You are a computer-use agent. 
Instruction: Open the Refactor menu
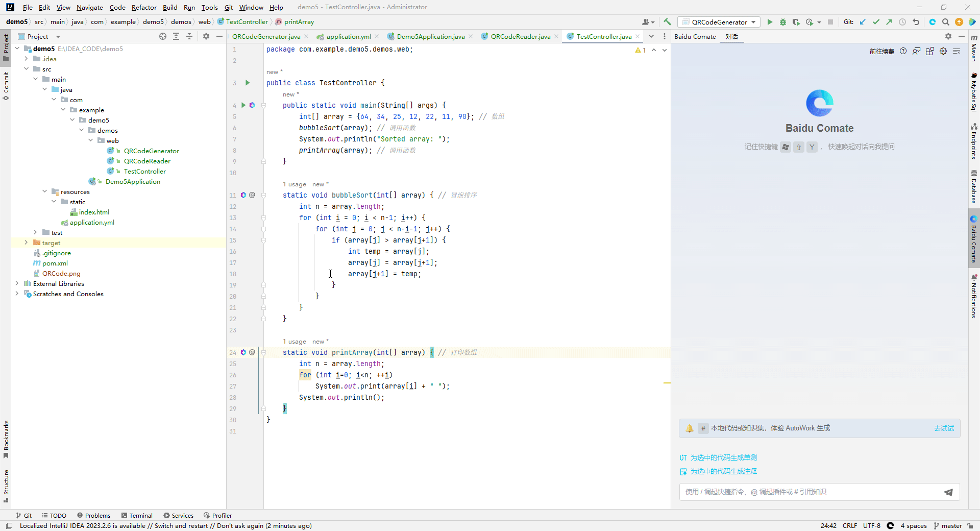pos(144,7)
